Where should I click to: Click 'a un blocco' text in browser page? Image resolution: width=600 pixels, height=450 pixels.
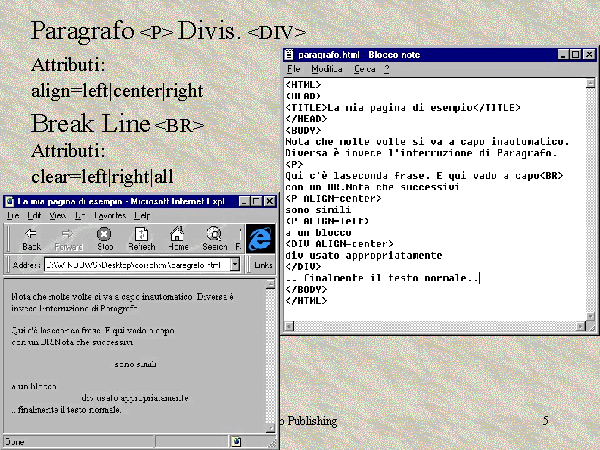tap(34, 386)
